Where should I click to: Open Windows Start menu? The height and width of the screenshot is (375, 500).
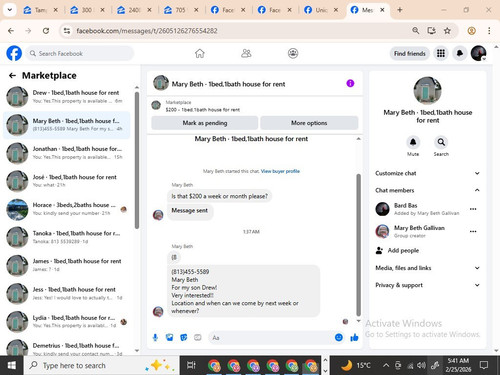(x=12, y=366)
